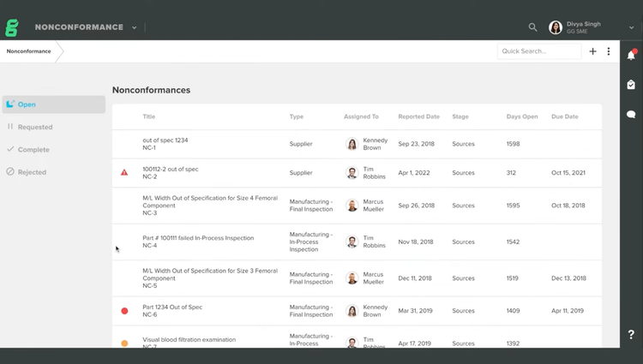This screenshot has height=364, width=643.
Task: Click the red status dot on NC-6
Action: pos(124,311)
